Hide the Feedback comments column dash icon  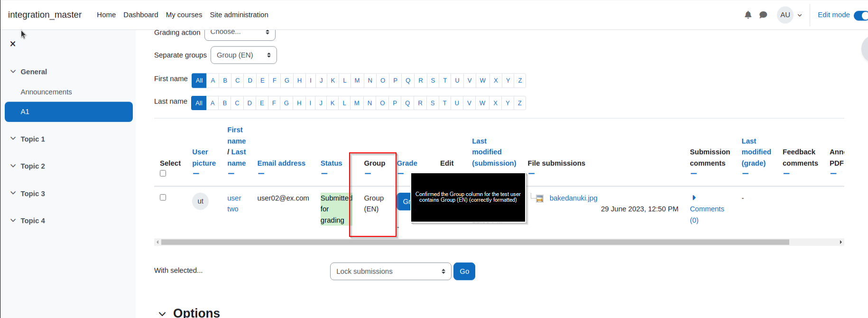coord(786,174)
